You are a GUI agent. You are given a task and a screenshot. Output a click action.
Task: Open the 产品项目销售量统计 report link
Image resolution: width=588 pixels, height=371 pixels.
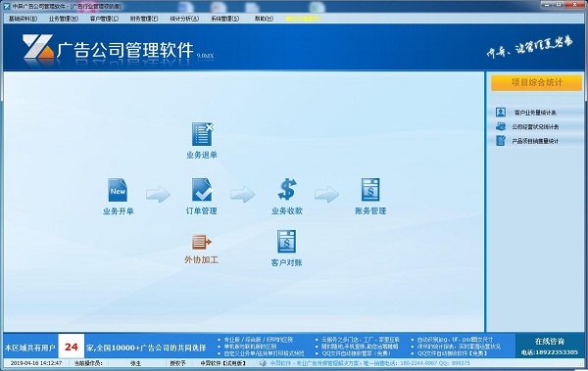click(x=535, y=141)
